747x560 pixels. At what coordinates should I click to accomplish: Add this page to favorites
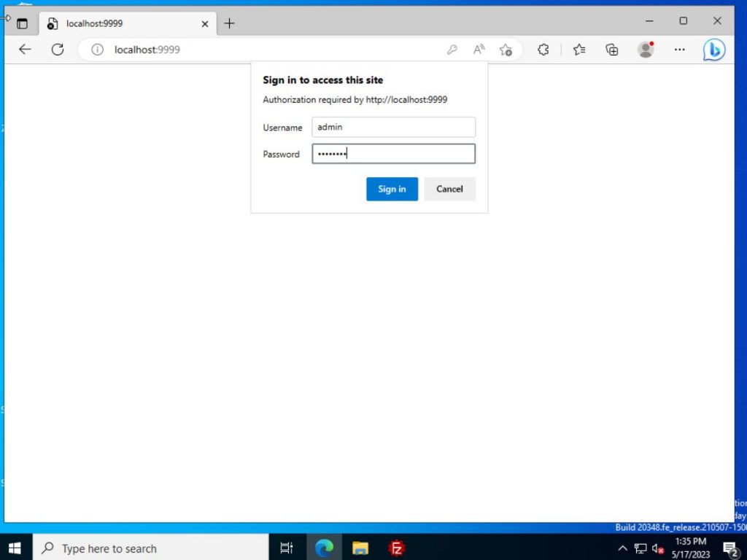click(506, 50)
